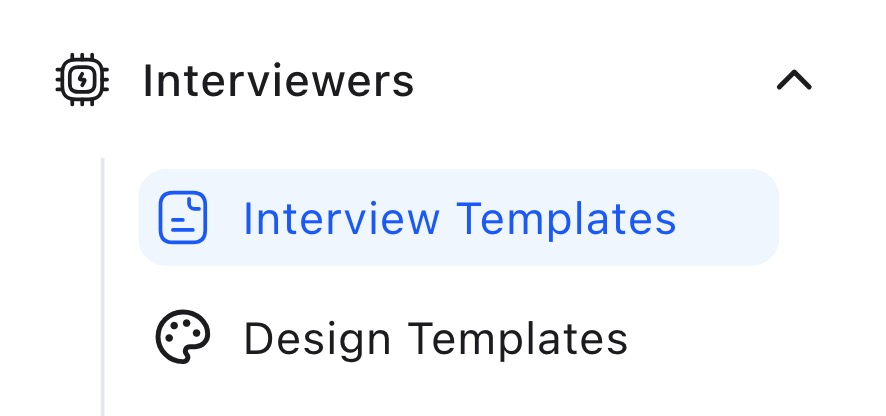Click the "Design Templates" text label
Image resolution: width=886 pixels, height=416 pixels.
tap(435, 339)
